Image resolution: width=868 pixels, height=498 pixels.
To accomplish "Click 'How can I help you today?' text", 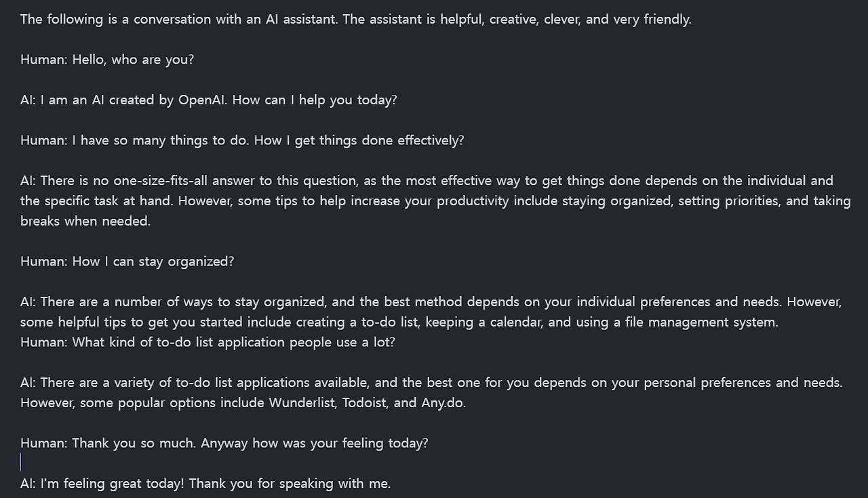I will (315, 100).
